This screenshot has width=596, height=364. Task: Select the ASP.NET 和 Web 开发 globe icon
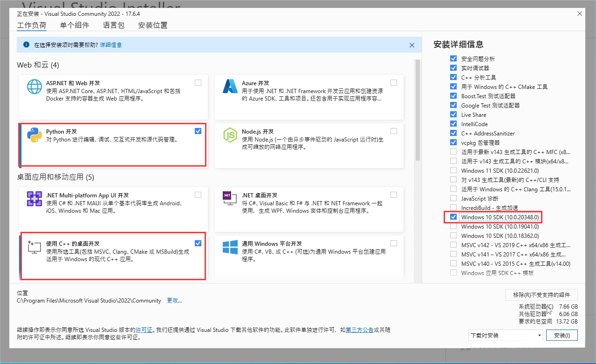click(34, 86)
